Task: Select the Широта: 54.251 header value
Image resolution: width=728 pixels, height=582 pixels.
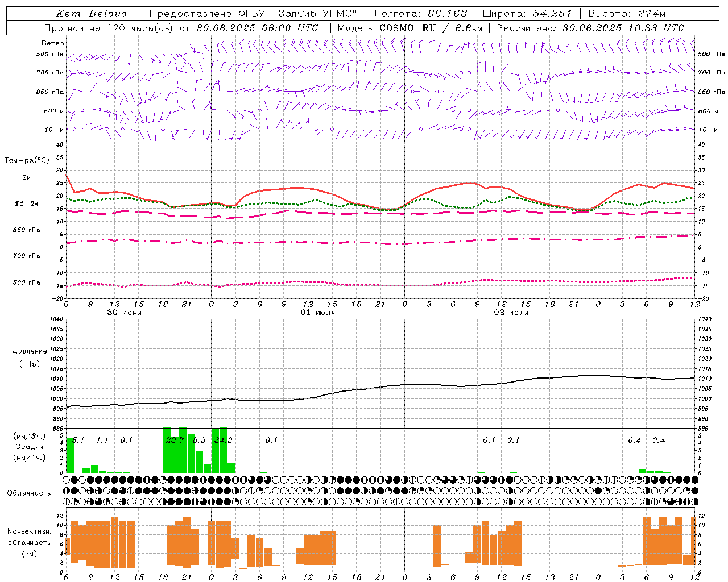Action: click(527, 14)
